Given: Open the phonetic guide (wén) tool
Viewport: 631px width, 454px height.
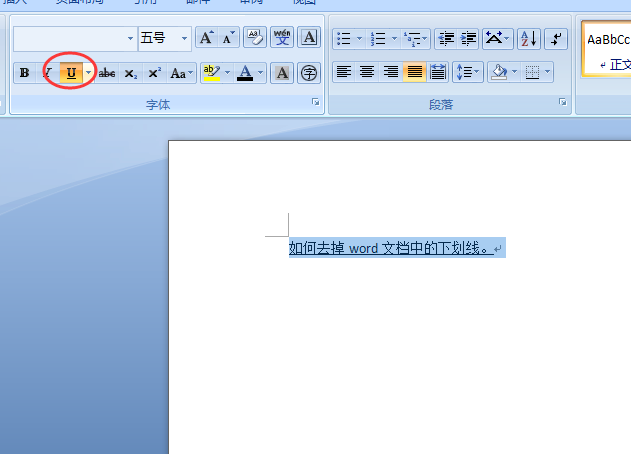Looking at the screenshot, I should pyautogui.click(x=282, y=38).
